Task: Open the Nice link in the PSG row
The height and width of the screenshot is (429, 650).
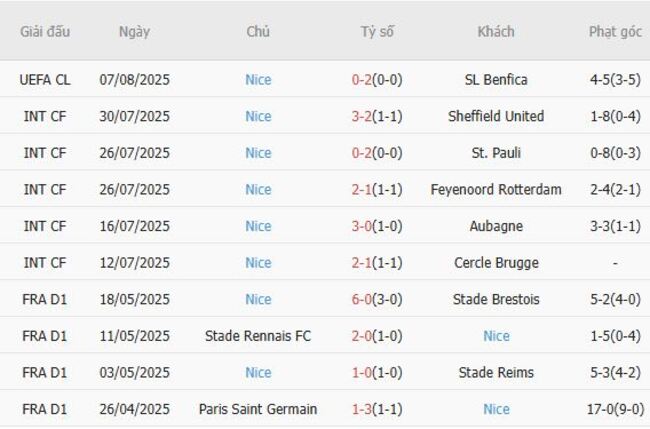Action: tap(496, 409)
